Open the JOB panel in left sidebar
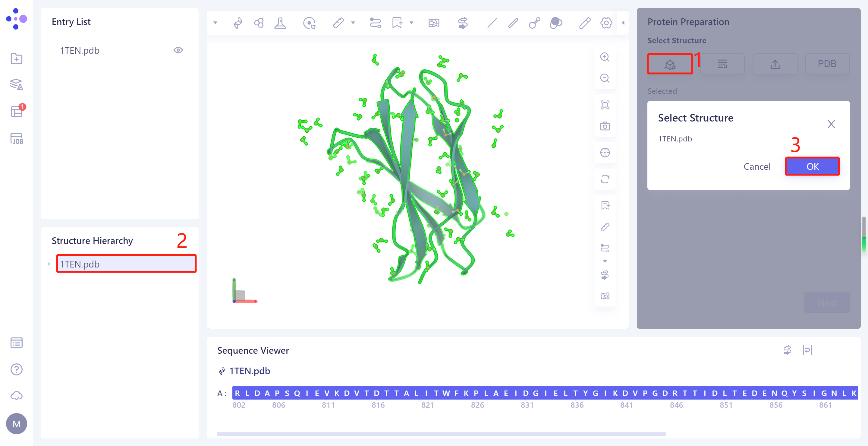Image resolution: width=868 pixels, height=446 pixels. point(17,138)
